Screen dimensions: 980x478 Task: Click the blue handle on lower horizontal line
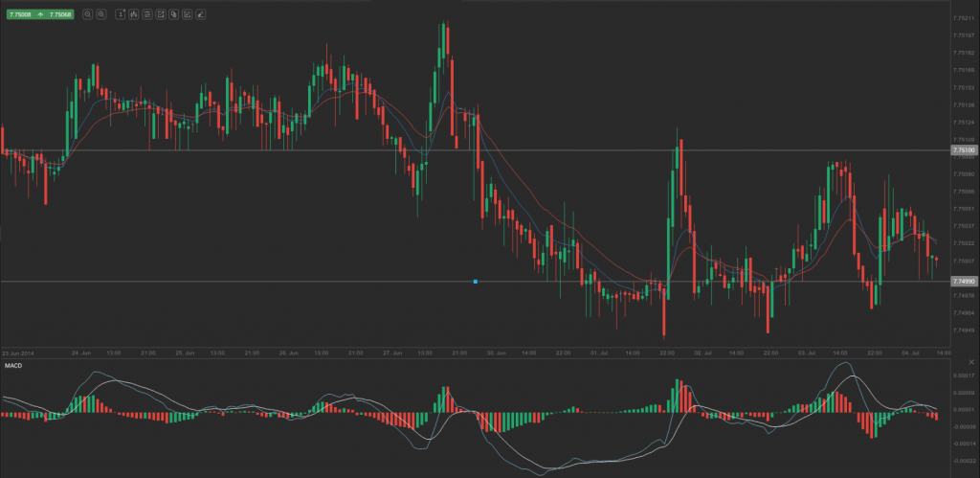[x=476, y=281]
